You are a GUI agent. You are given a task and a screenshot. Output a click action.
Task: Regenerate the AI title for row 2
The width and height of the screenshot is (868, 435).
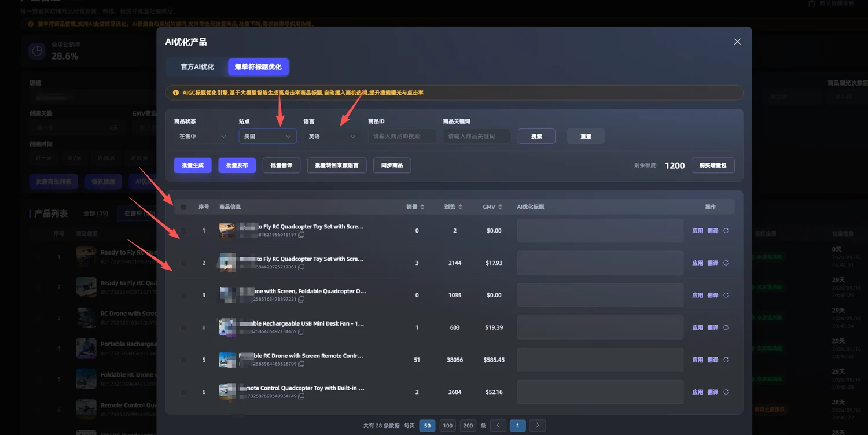[726, 263]
